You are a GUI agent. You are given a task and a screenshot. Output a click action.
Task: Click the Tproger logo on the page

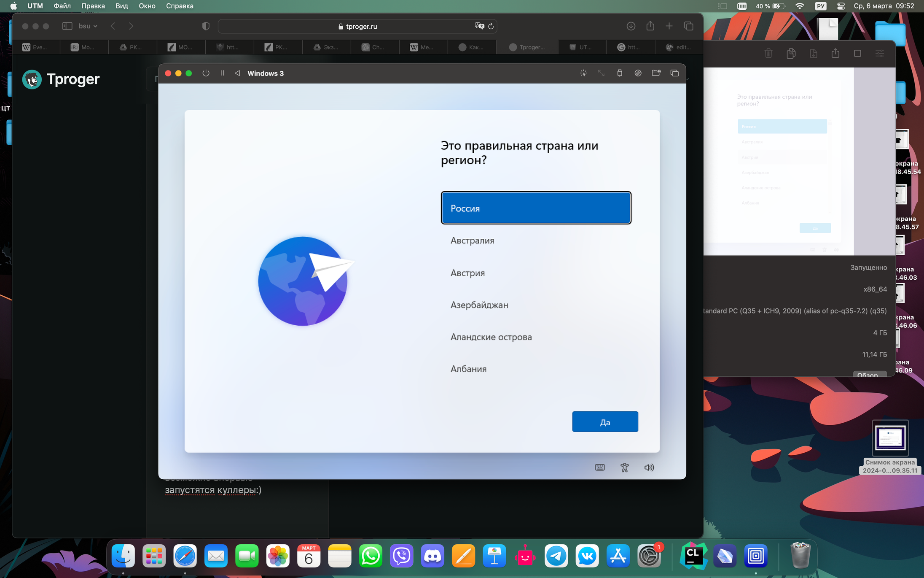[61, 79]
